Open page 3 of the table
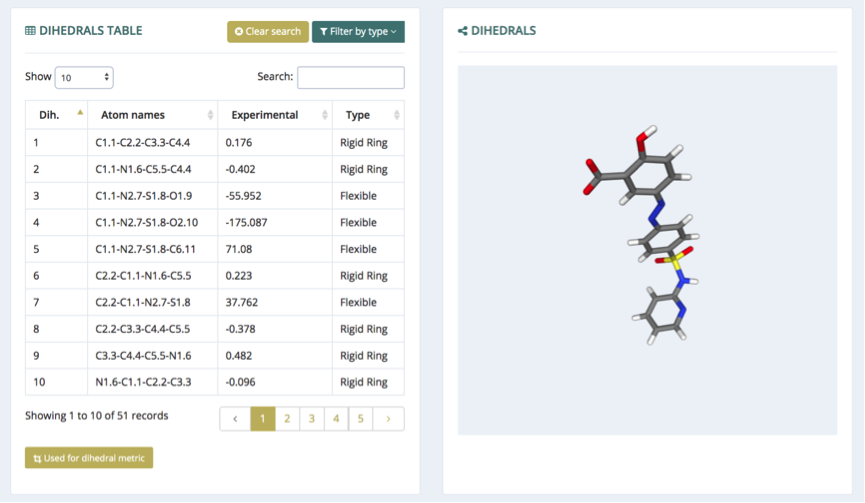Screen dimensions: 865x503 pos(312,419)
